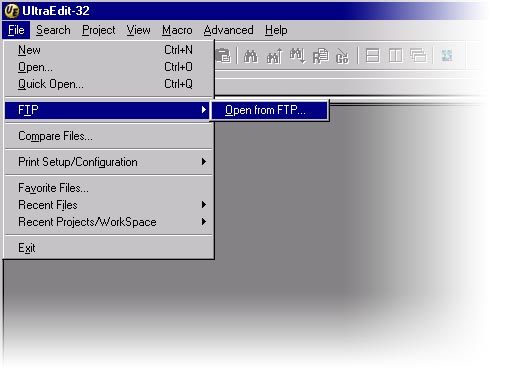Click Tile Vertical windows icon

pyautogui.click(x=396, y=56)
